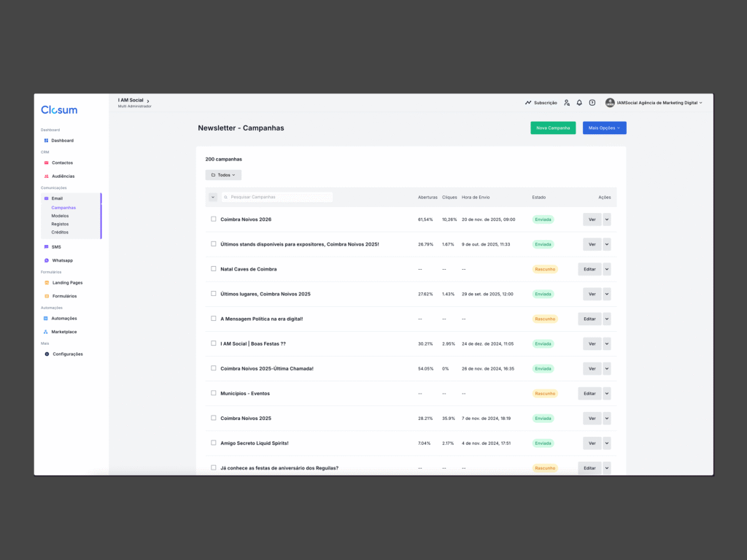The height and width of the screenshot is (560, 747).
Task: Open the Mais Opções dropdown
Action: coord(604,128)
